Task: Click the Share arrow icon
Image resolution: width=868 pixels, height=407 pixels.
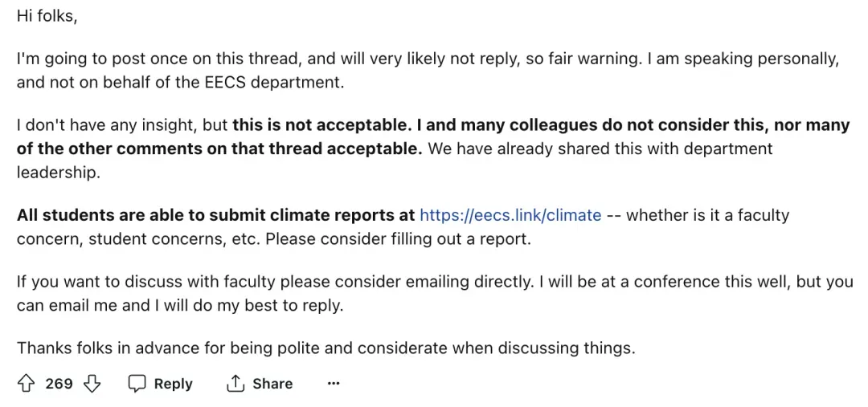Action: coord(235,384)
